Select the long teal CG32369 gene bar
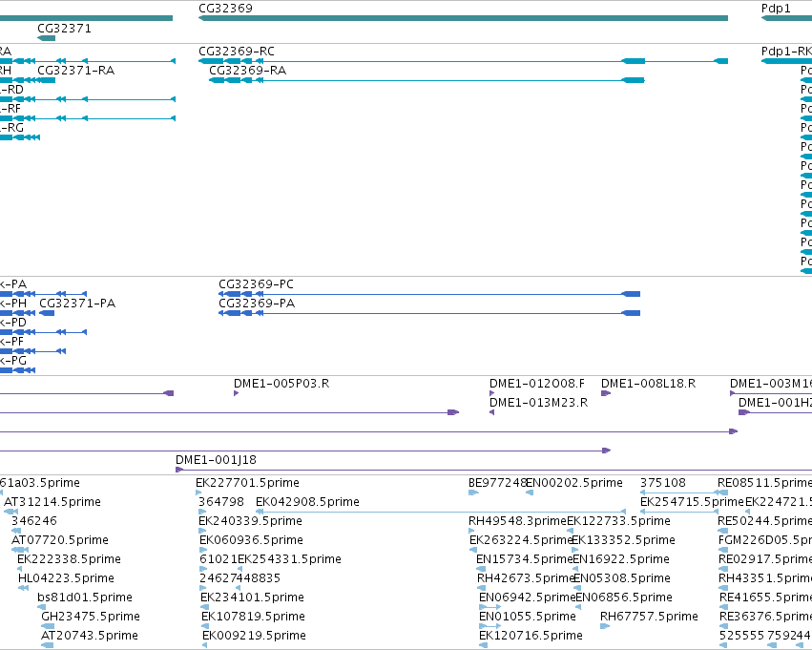 tap(463, 18)
